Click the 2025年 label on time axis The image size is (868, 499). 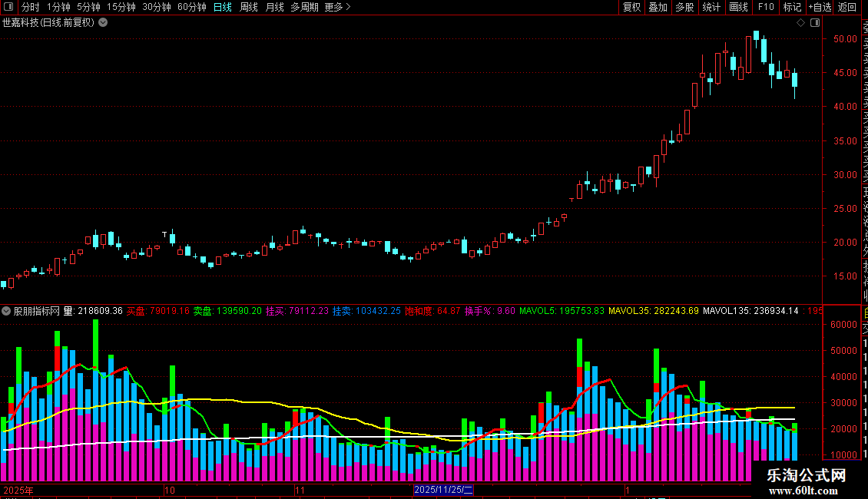[x=18, y=490]
